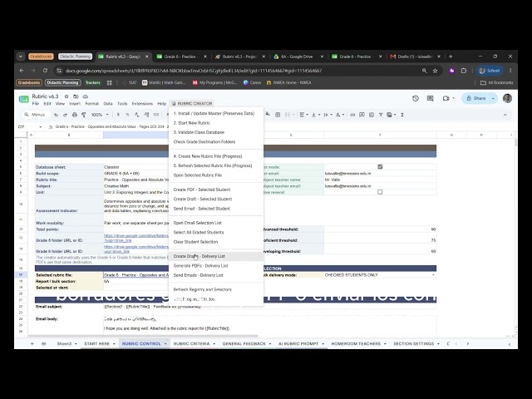
Task: Choose Open Email Selection List
Action: click(x=216, y=223)
